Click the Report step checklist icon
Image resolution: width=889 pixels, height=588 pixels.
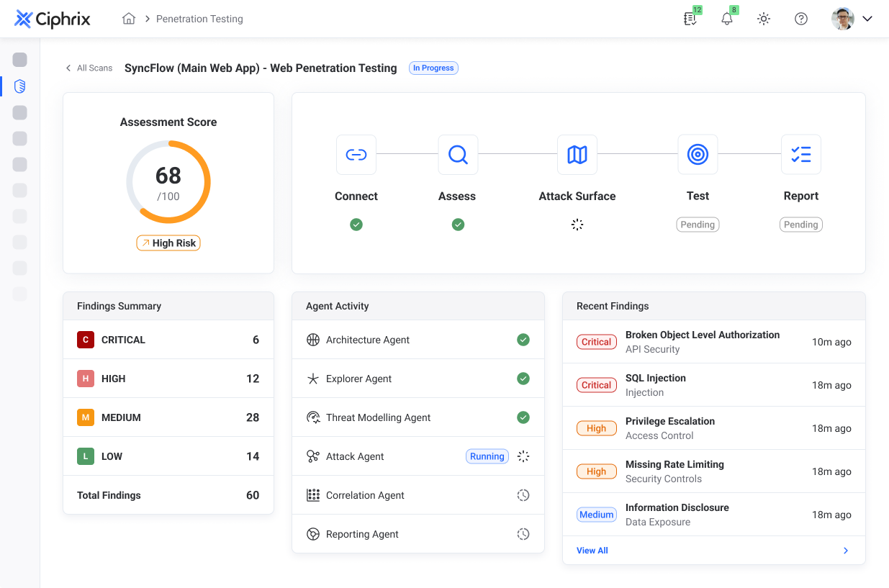coord(801,154)
